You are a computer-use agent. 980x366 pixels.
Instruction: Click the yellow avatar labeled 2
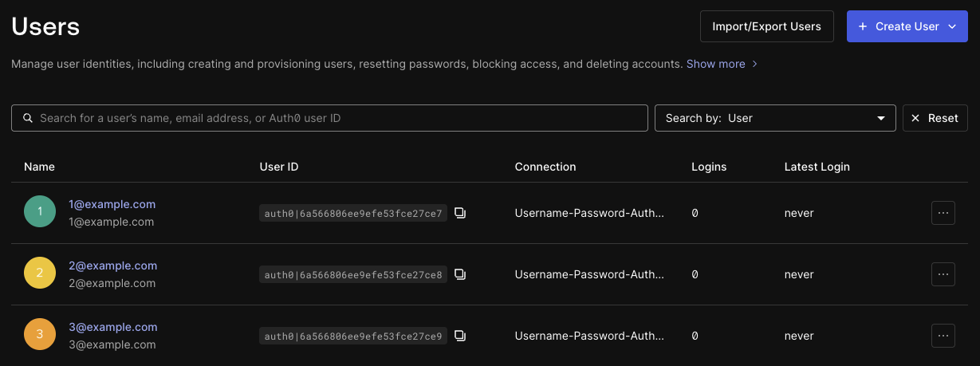pyautogui.click(x=40, y=273)
